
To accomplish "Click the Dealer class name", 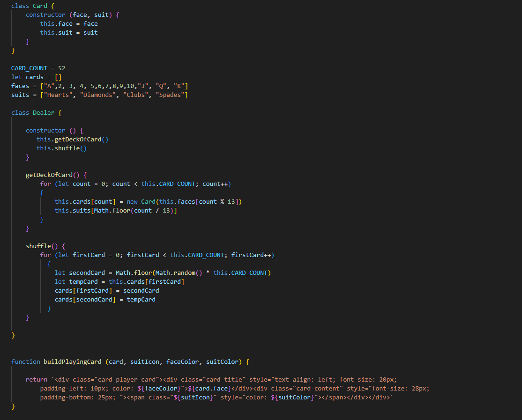I will pyautogui.click(x=43, y=112).
